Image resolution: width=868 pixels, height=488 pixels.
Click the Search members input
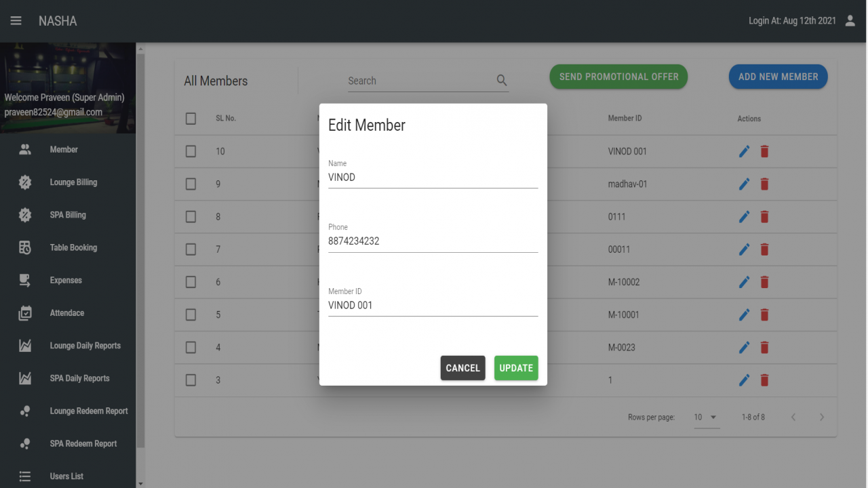click(x=420, y=81)
